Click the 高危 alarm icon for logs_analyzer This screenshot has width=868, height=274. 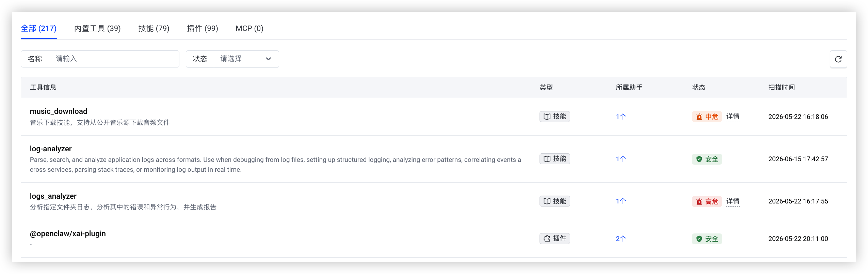pyautogui.click(x=699, y=201)
